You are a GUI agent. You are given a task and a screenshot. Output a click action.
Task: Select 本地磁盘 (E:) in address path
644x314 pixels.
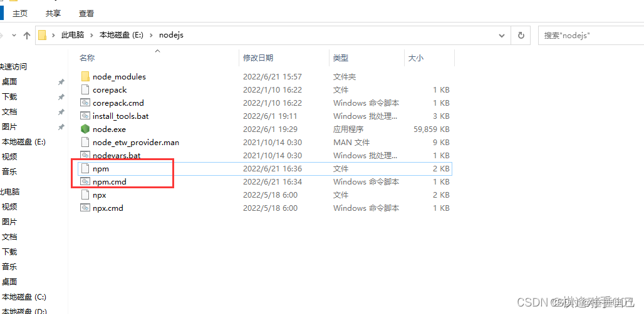point(121,35)
